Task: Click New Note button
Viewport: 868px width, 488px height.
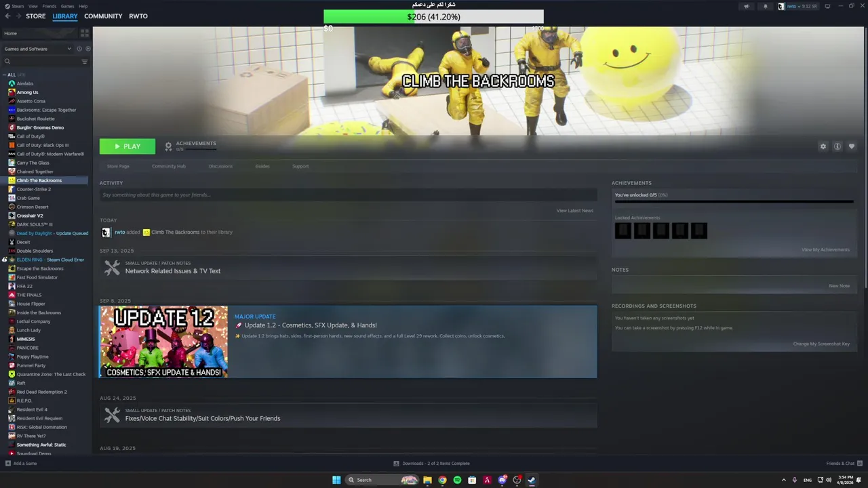Action: (839, 286)
